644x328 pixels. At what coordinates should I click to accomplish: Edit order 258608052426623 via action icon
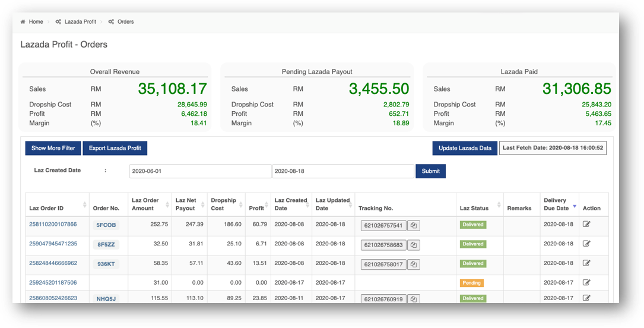click(x=586, y=298)
